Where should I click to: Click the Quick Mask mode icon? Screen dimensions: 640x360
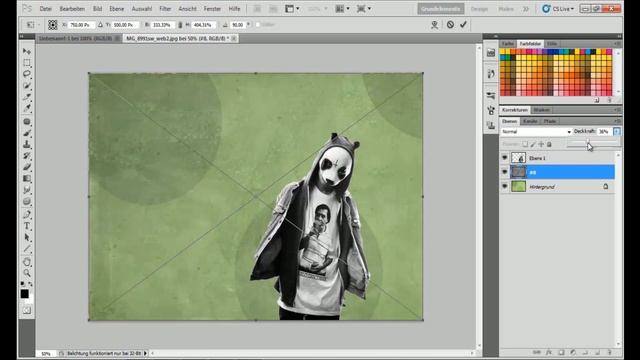(x=27, y=311)
